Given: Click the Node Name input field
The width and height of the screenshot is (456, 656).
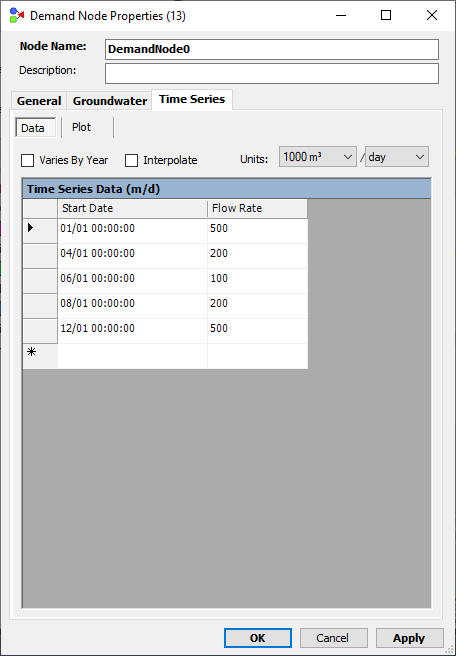Looking at the screenshot, I should click(272, 49).
